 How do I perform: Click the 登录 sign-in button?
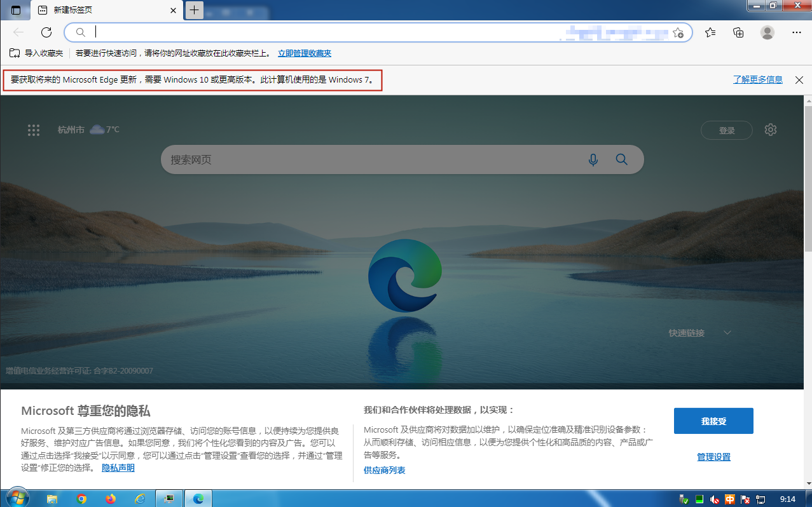click(727, 130)
